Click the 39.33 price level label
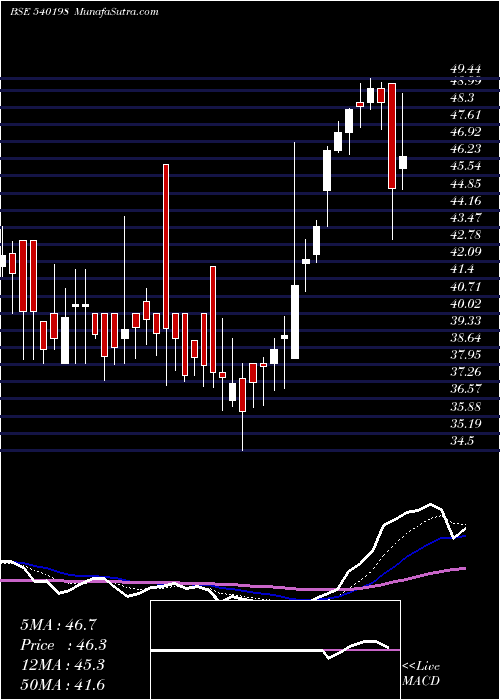 pos(466,321)
